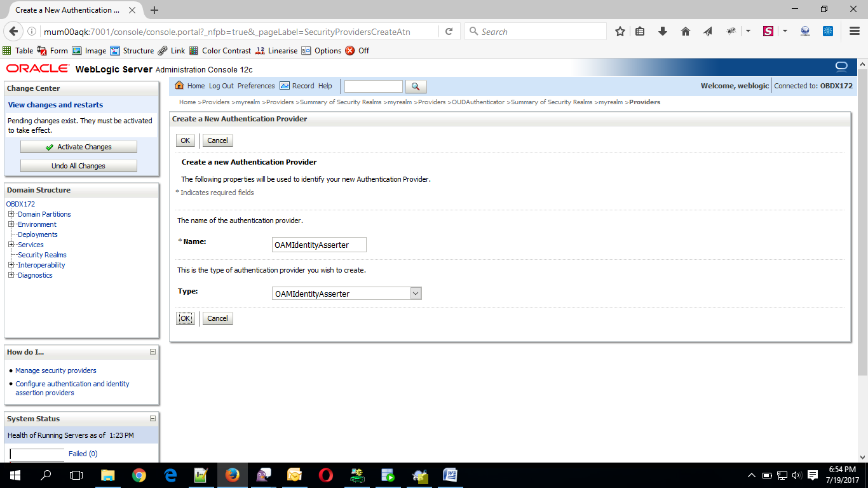Image resolution: width=868 pixels, height=488 pixels.
Task: Collapse the System Status panel
Action: pos(153,418)
